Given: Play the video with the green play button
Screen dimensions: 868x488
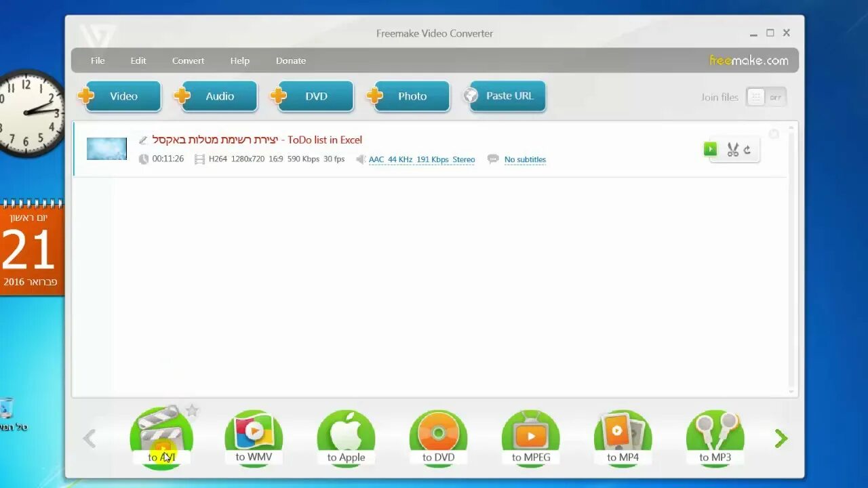Looking at the screenshot, I should (x=710, y=149).
